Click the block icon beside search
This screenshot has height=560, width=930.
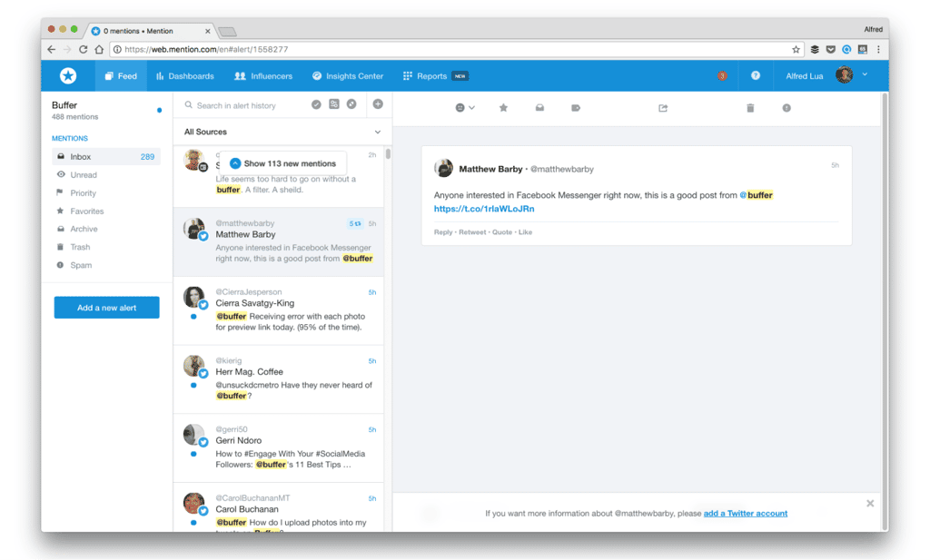(x=351, y=104)
